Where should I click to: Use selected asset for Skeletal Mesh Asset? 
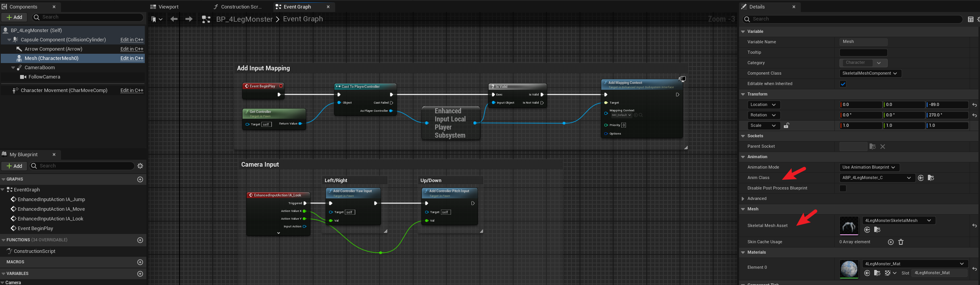(x=867, y=230)
